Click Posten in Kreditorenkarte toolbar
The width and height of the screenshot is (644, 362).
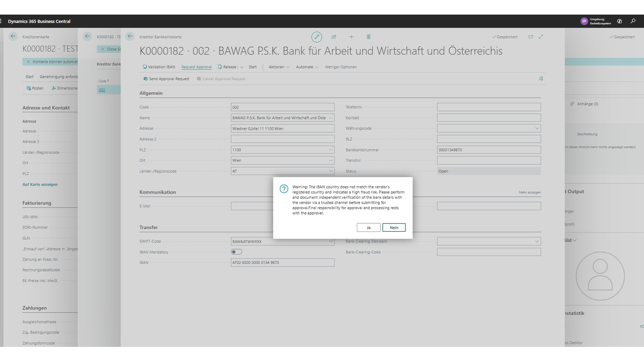[35, 88]
